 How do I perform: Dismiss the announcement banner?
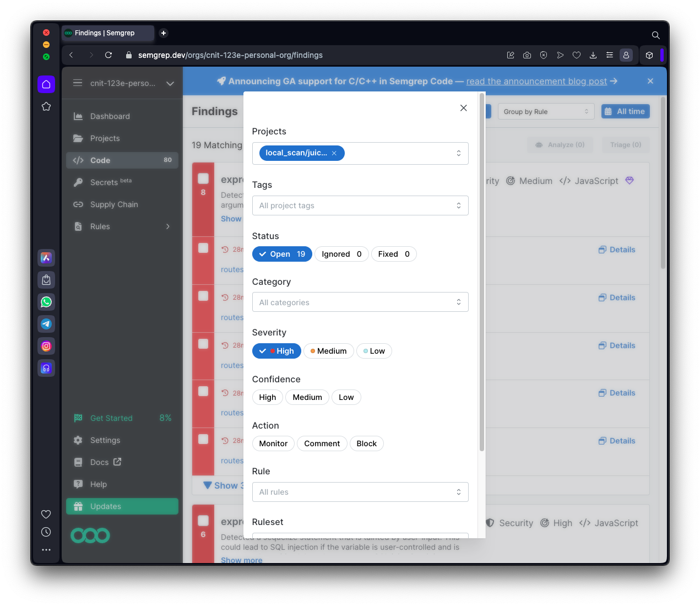650,81
